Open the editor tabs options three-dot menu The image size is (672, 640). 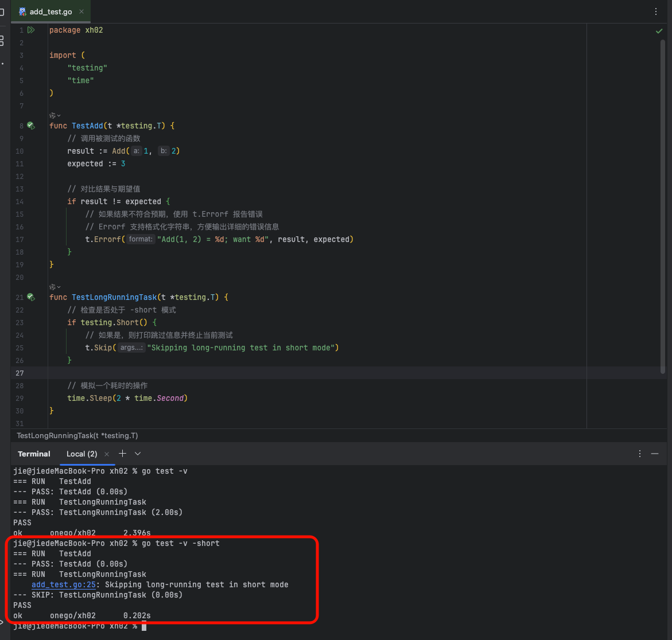656,11
